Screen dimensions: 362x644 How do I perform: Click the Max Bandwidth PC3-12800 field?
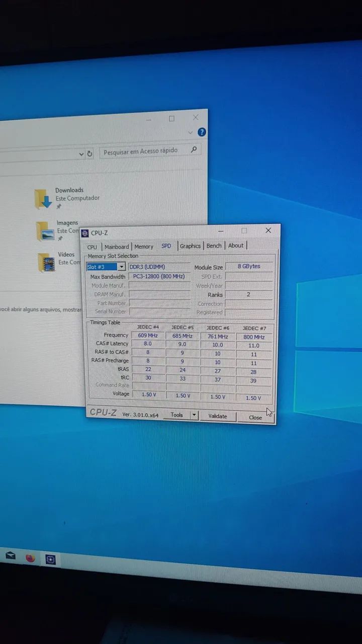[x=159, y=276]
